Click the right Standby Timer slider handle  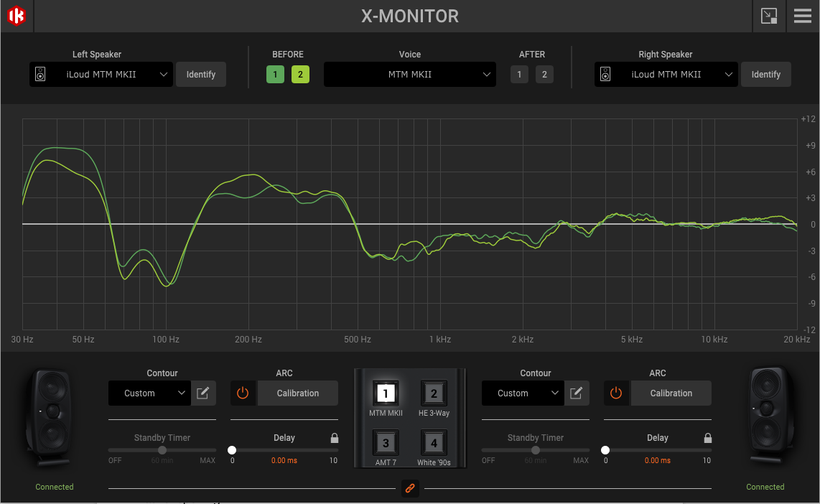536,450
